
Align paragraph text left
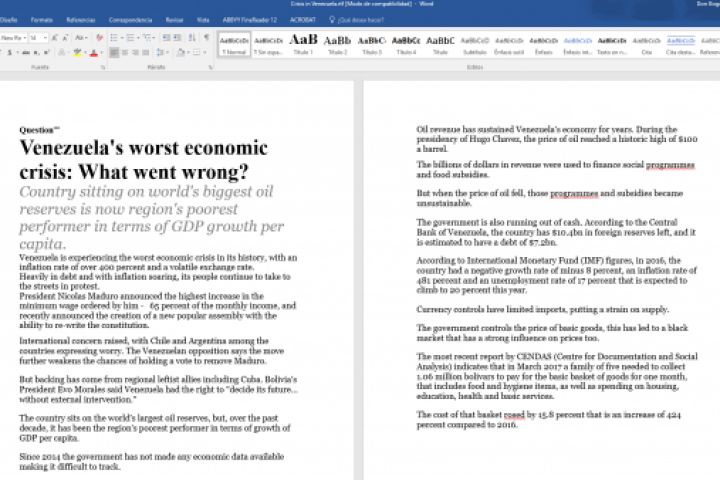(114, 53)
